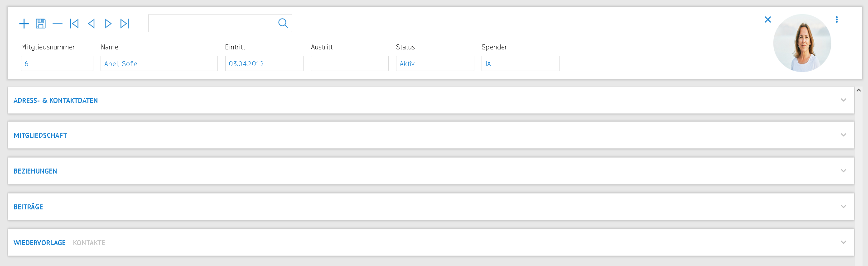868x266 pixels.
Task: Delete the record using the minus icon
Action: point(58,24)
